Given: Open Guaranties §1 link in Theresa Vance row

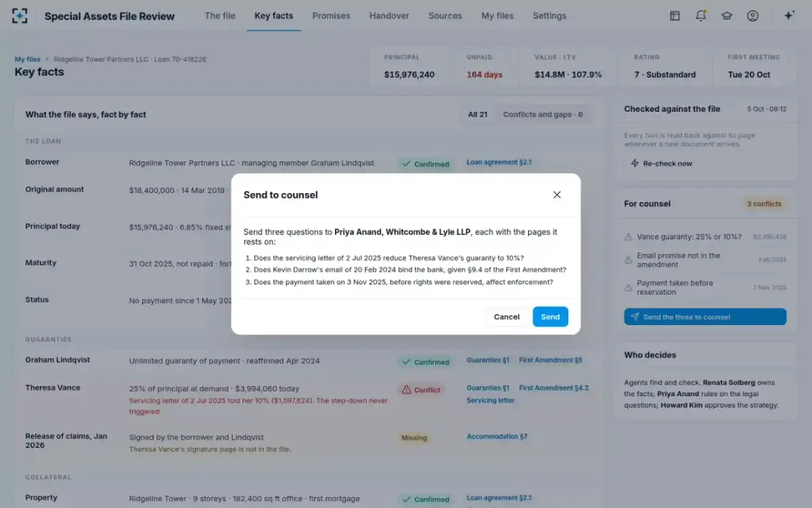Looking at the screenshot, I should click(488, 388).
